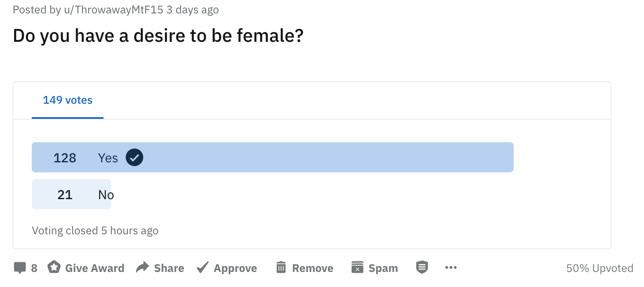Open the u/ThrowawayMtF15 user profile
This screenshot has height=287, width=644.
tap(113, 10)
